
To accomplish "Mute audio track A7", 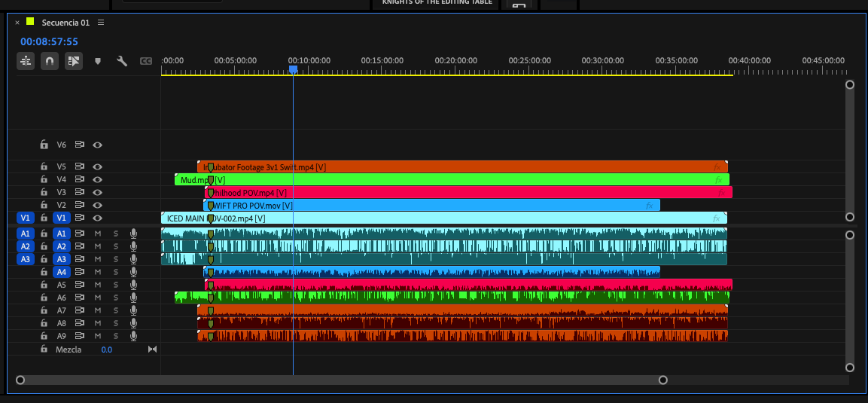I will coord(98,310).
